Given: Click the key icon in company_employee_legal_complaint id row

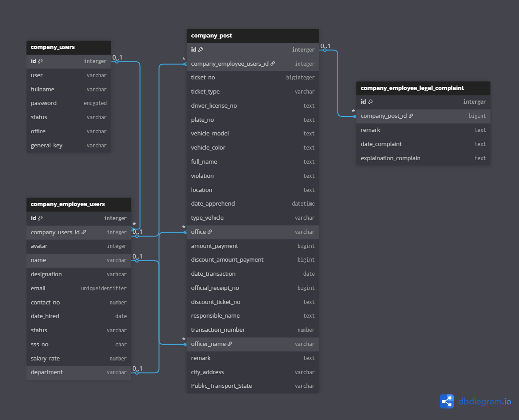Looking at the screenshot, I should click(370, 102).
